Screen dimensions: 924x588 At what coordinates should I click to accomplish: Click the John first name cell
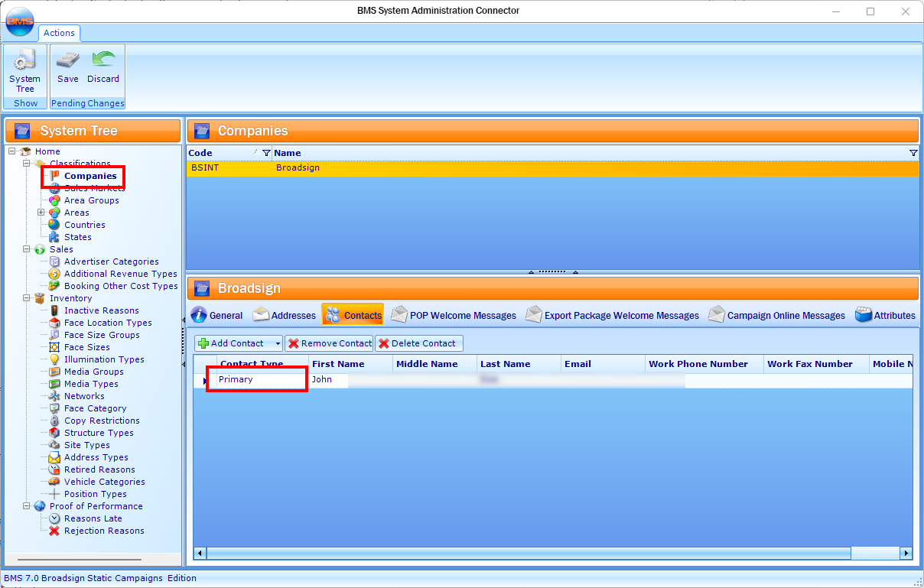(351, 379)
